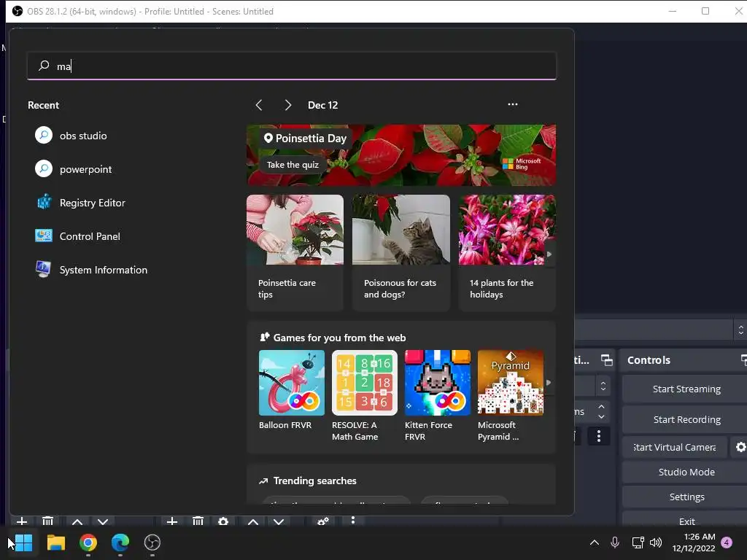This screenshot has width=747, height=560.
Task: Switch to OBS Studio taskbar icon
Action: [152, 542]
